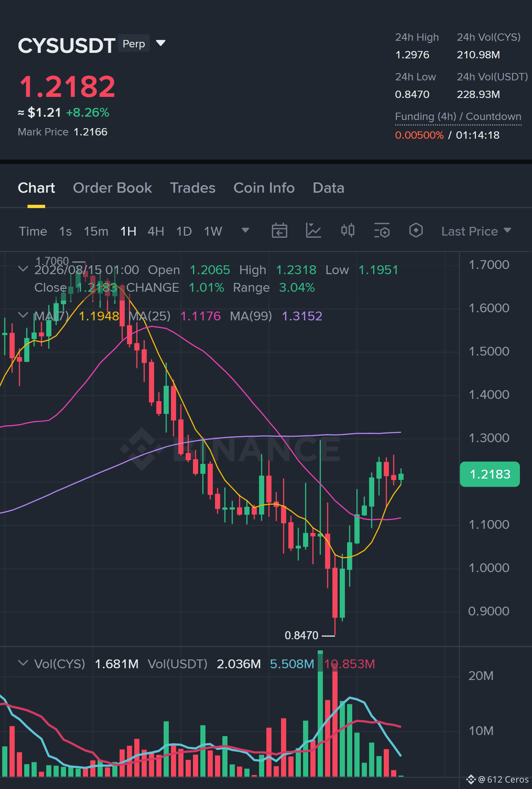Click the MA(7) value 1.1948

(x=99, y=316)
